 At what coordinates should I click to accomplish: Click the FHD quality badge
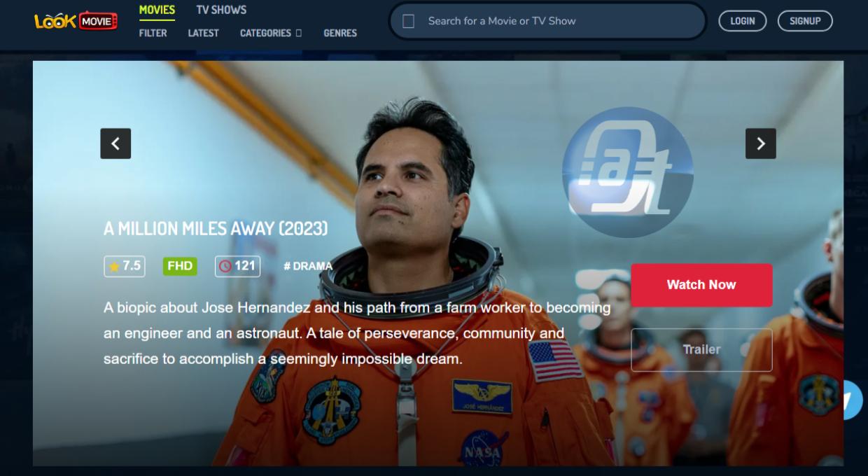[180, 266]
